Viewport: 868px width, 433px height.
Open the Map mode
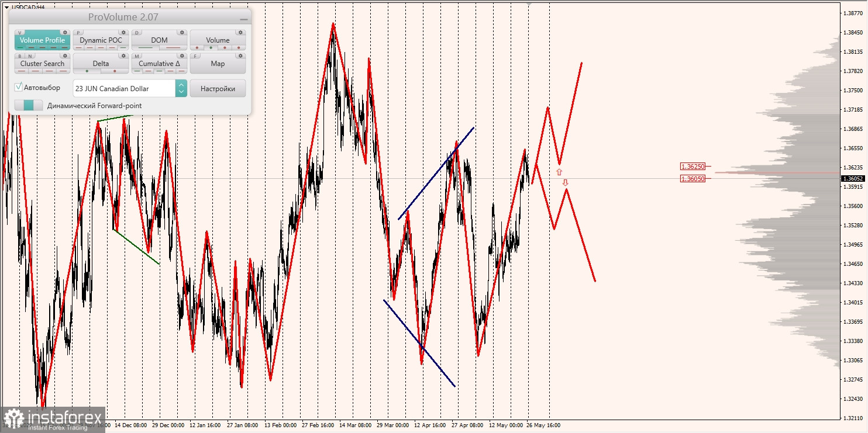tap(218, 63)
